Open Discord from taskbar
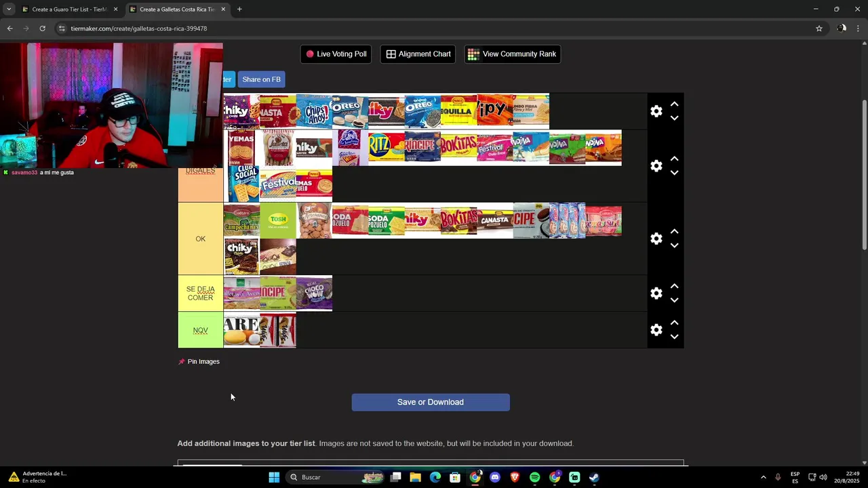868x488 pixels. pyautogui.click(x=495, y=477)
